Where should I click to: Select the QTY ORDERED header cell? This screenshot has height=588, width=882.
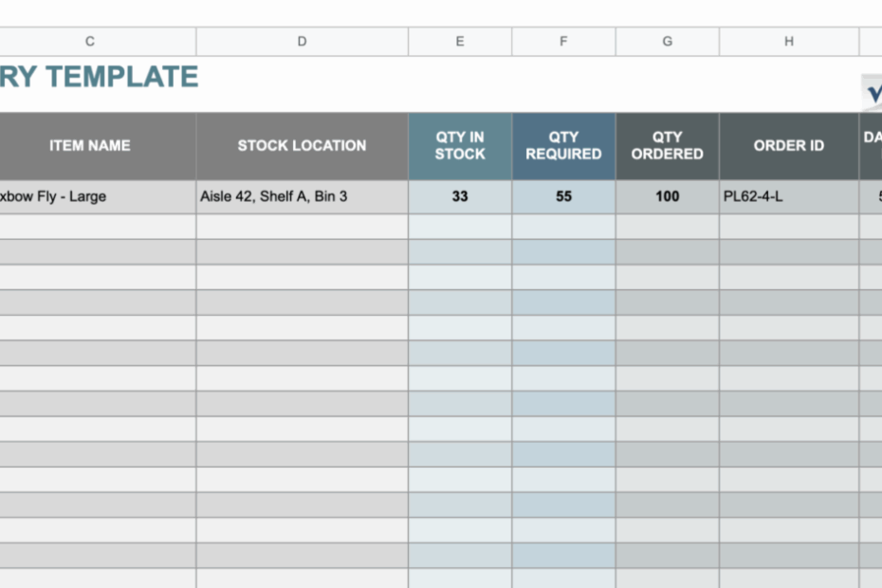(667, 145)
